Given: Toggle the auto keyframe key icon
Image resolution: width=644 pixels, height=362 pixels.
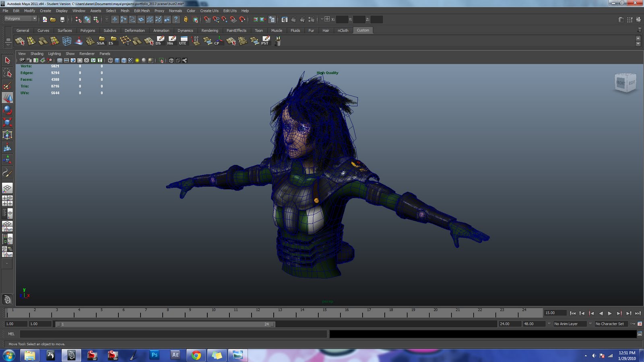Looking at the screenshot, I should coord(632,324).
